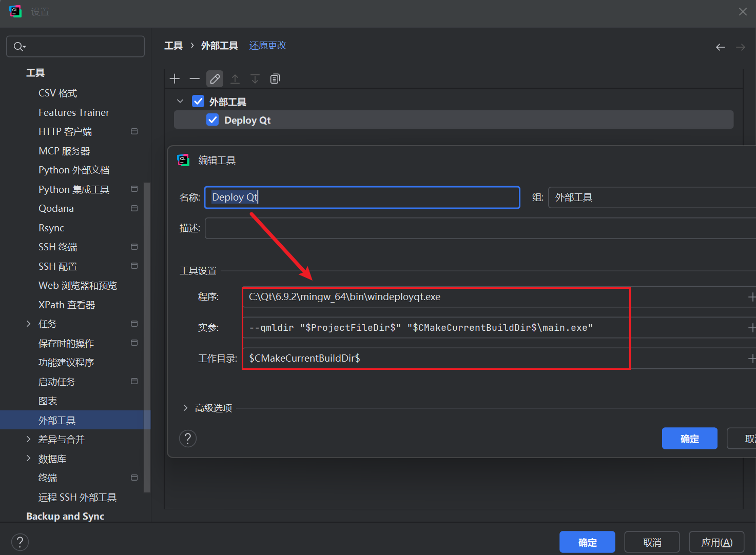Copy the tool with the copy icon

(x=275, y=78)
